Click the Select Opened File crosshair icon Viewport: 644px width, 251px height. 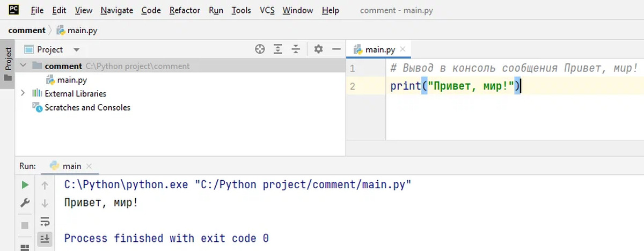coord(260,49)
